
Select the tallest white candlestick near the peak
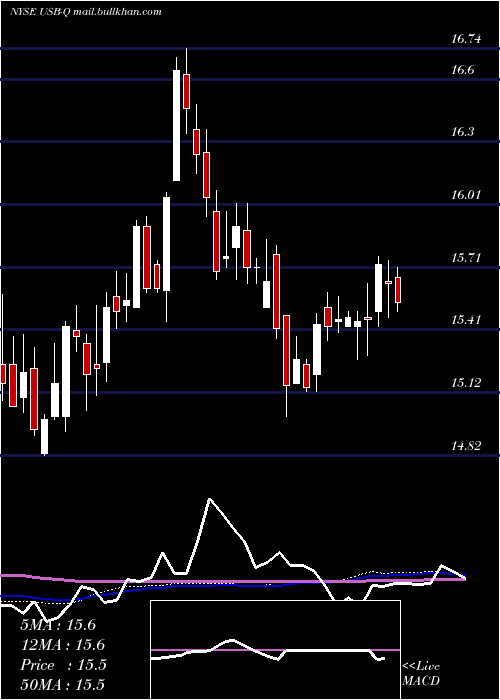tap(177, 125)
